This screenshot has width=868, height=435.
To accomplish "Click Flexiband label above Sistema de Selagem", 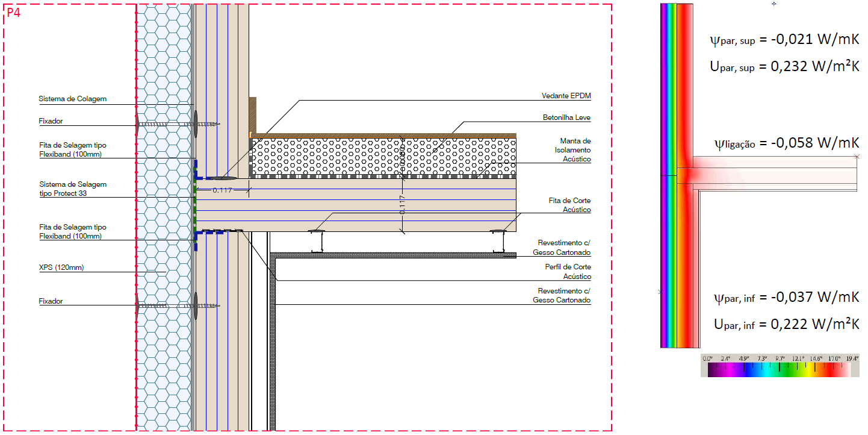I will 72,150.
